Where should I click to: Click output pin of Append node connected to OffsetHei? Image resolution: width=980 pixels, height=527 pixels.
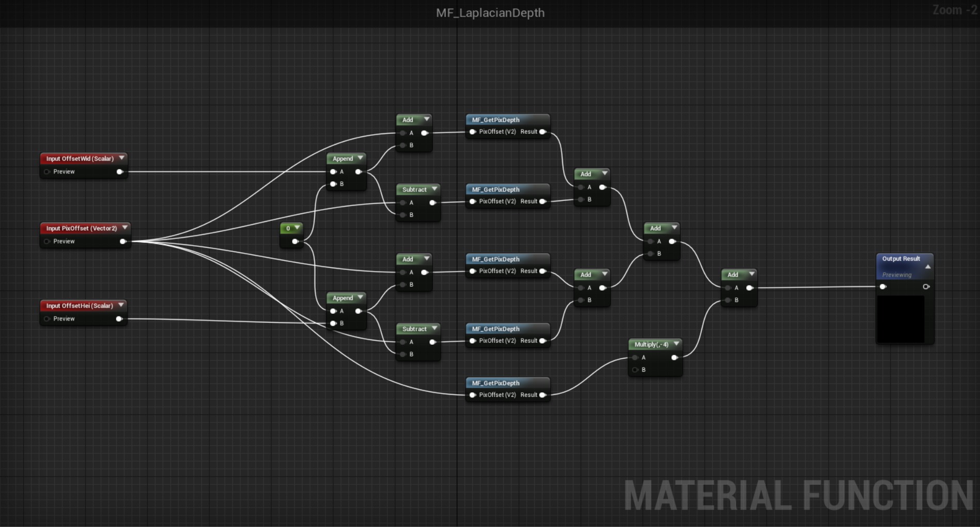pos(358,311)
